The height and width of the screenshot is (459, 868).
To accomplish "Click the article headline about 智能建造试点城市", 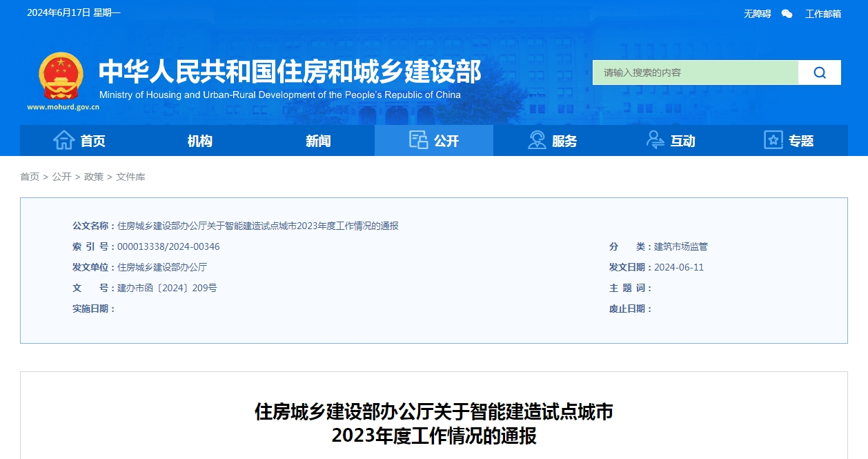I will coord(434,424).
